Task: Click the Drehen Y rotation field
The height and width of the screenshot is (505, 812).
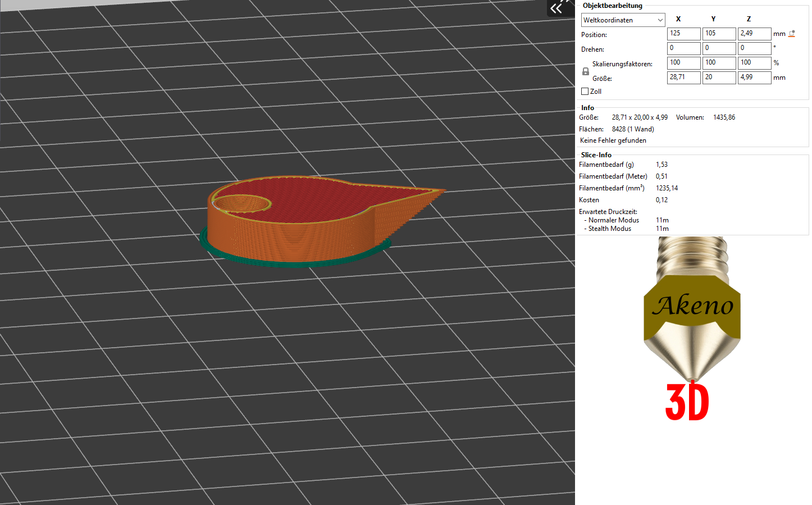Action: coord(719,48)
